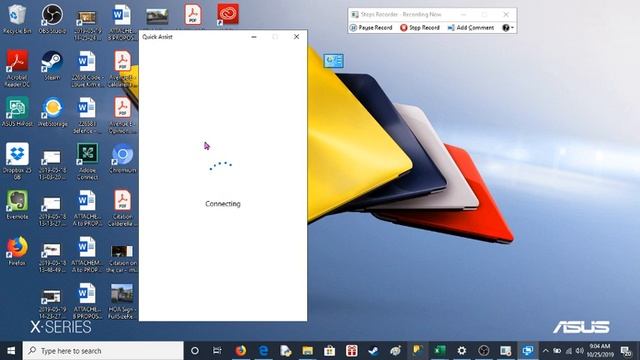Select the HOA Sign image file

pos(122,301)
